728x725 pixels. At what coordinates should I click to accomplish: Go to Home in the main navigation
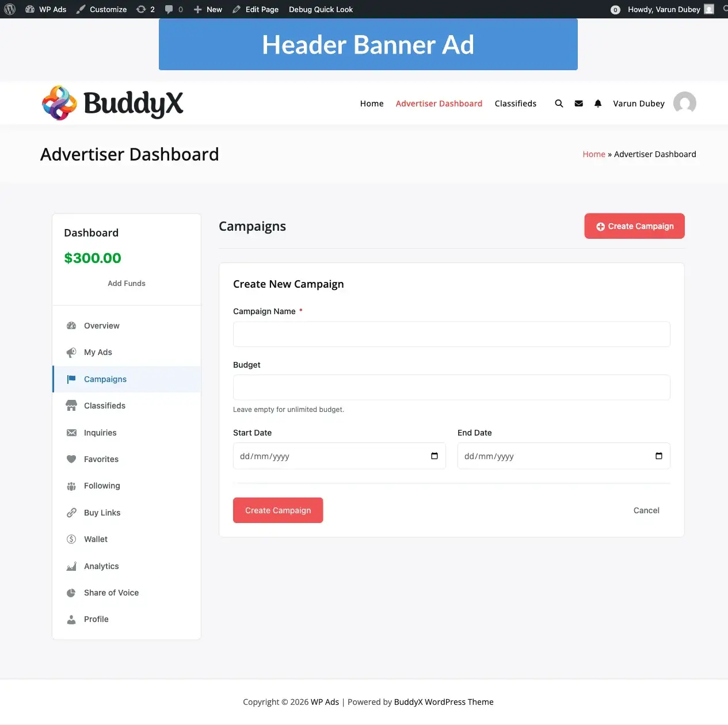tap(372, 104)
